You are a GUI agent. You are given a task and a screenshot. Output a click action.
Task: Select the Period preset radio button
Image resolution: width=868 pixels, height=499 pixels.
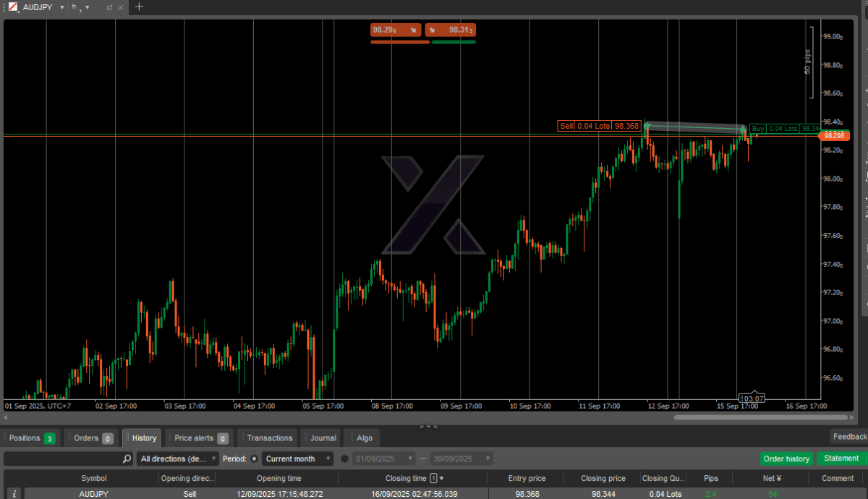pos(255,459)
